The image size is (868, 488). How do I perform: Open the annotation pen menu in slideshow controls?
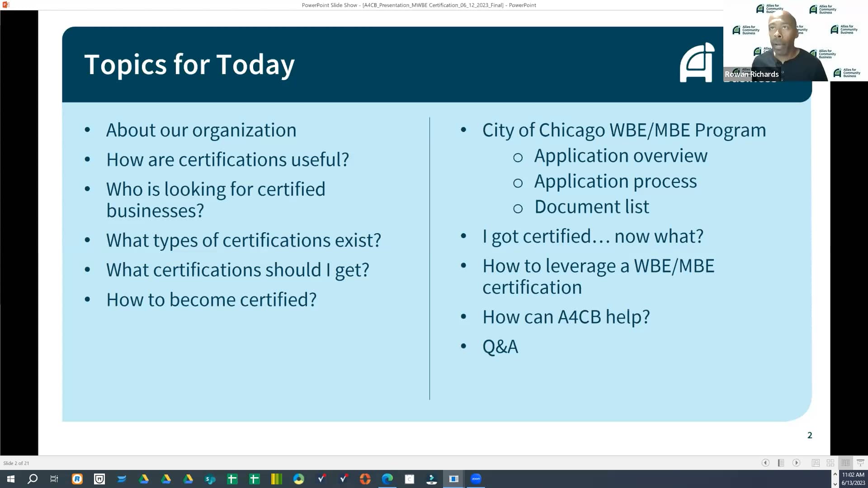pyautogui.click(x=780, y=463)
